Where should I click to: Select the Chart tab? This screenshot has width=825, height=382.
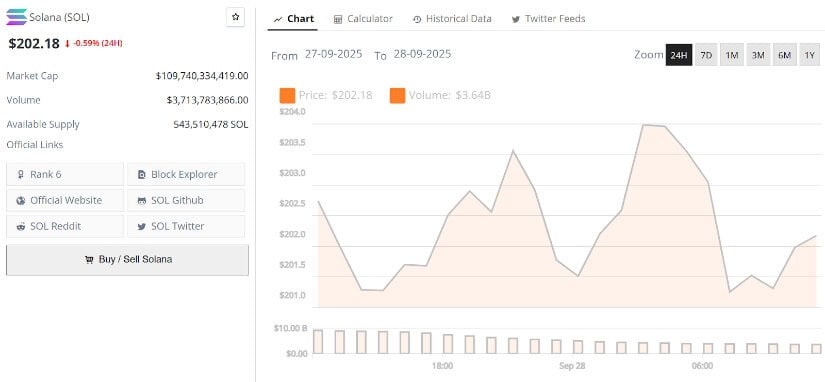294,19
